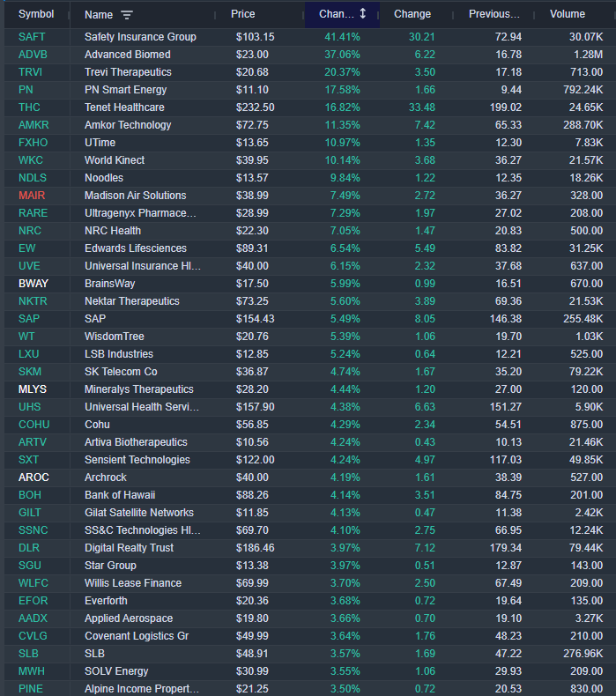Open the NDLS ticker symbol
Viewport: 616px width, 696px height.
33,178
